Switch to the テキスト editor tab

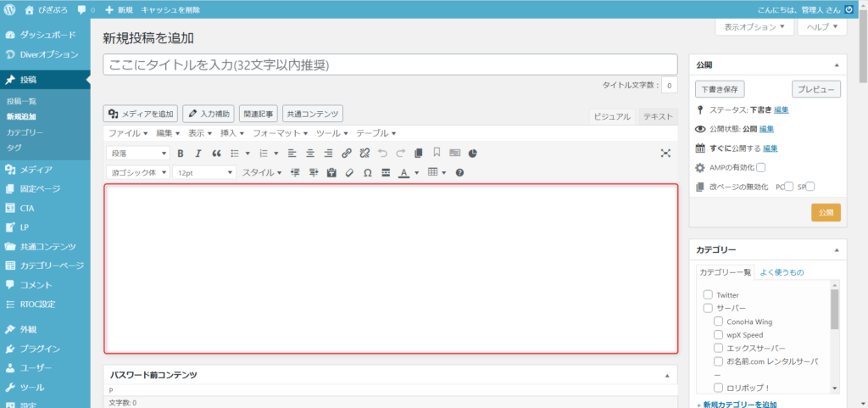click(658, 117)
